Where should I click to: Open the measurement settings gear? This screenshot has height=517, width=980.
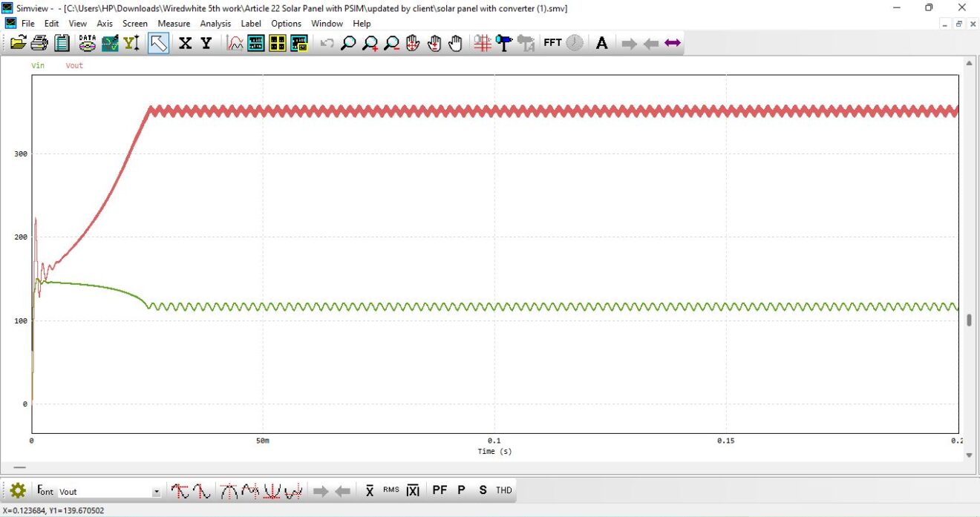coord(16,490)
